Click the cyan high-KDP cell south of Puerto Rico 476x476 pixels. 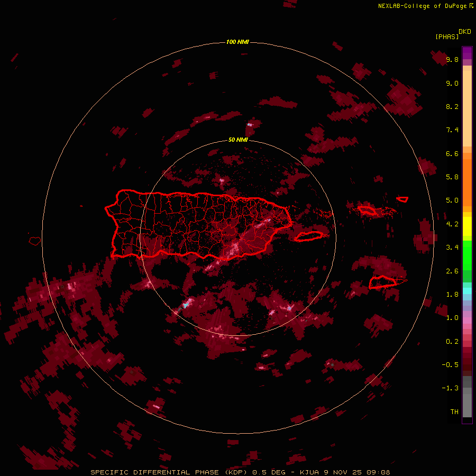[x=186, y=305]
